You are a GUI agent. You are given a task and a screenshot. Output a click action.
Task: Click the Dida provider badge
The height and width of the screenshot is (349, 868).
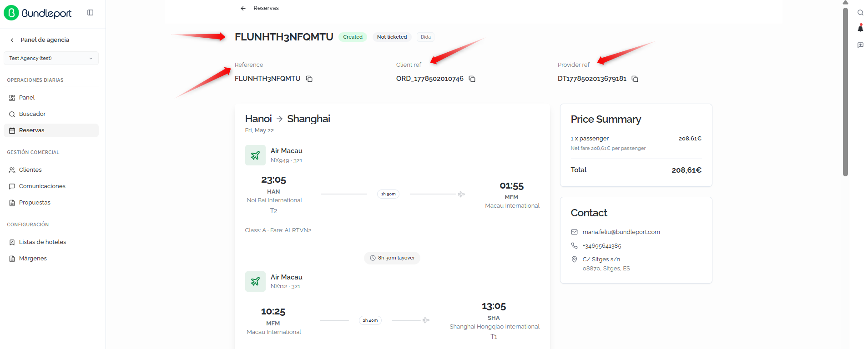(x=426, y=37)
